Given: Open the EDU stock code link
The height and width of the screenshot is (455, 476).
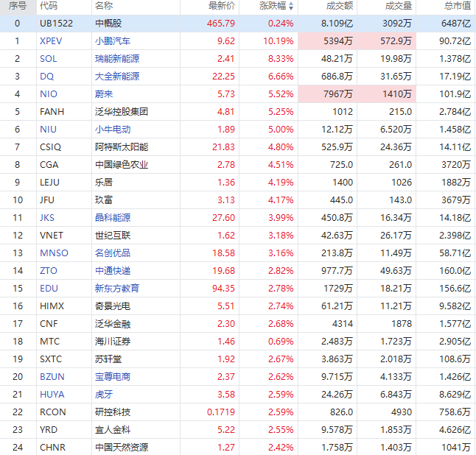Looking at the screenshot, I should click(x=49, y=288).
